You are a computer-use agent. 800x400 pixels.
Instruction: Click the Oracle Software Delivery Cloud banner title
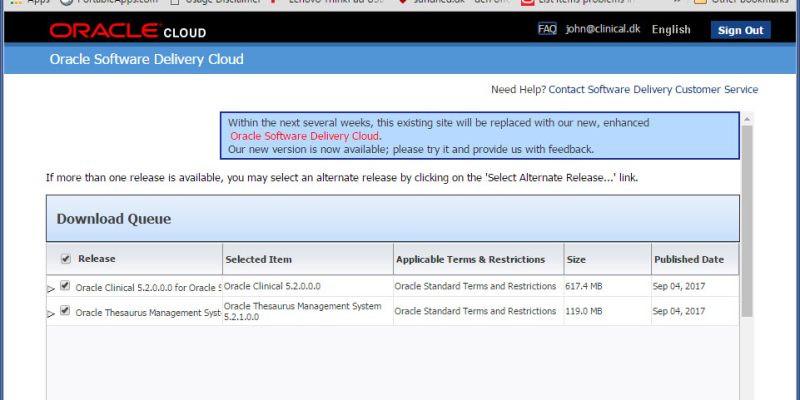click(146, 59)
